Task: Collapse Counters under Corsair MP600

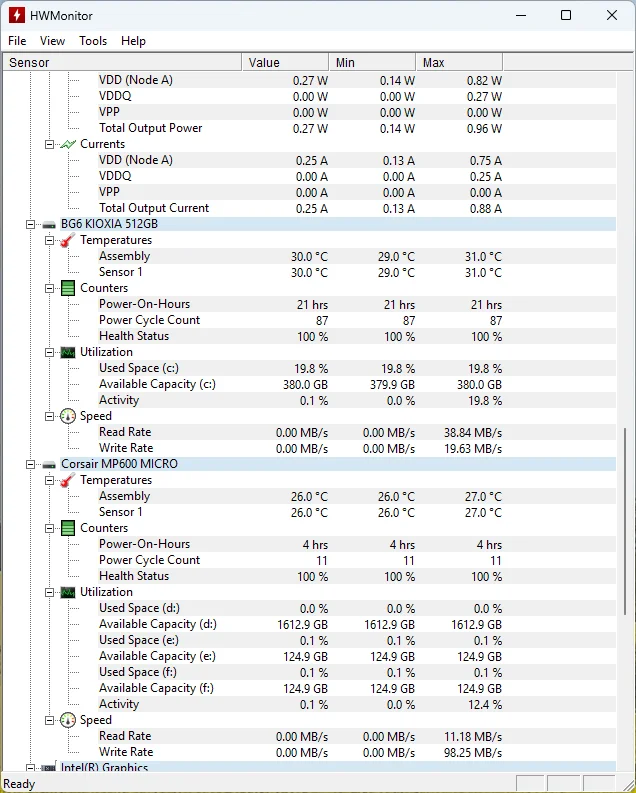Action: 50,528
